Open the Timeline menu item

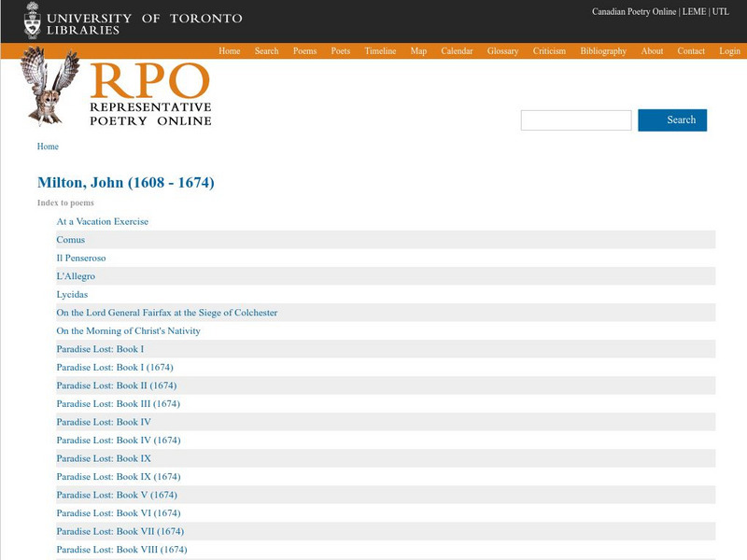pos(380,51)
